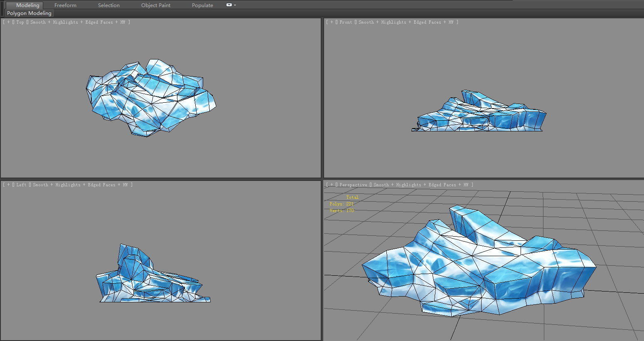Select the Selection ribbon tab

click(x=109, y=5)
